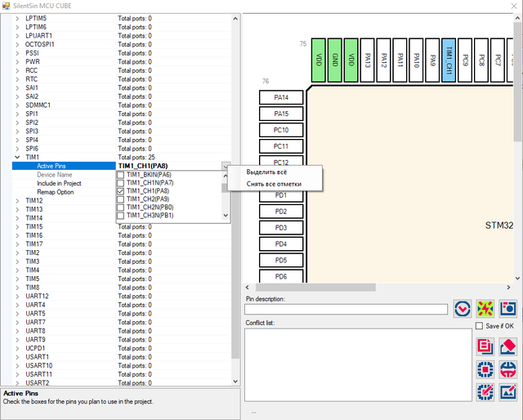Check the TIM1_CH3N(PB1) checkbox
This screenshot has height=420, width=523.
[121, 216]
